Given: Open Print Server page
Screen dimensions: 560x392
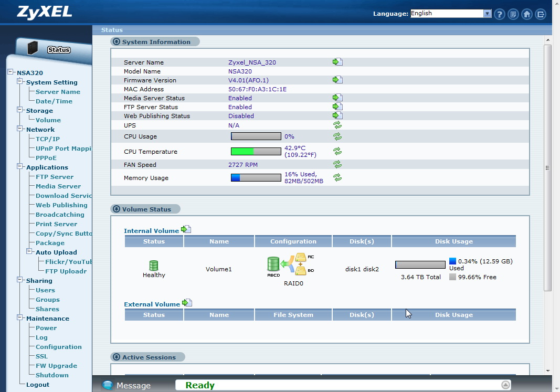Looking at the screenshot, I should pos(57,224).
